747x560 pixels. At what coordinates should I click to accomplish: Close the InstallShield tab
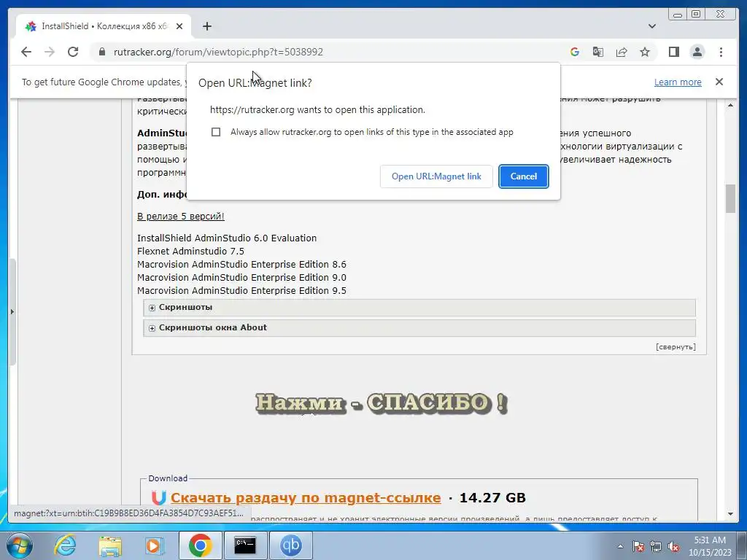tap(179, 26)
